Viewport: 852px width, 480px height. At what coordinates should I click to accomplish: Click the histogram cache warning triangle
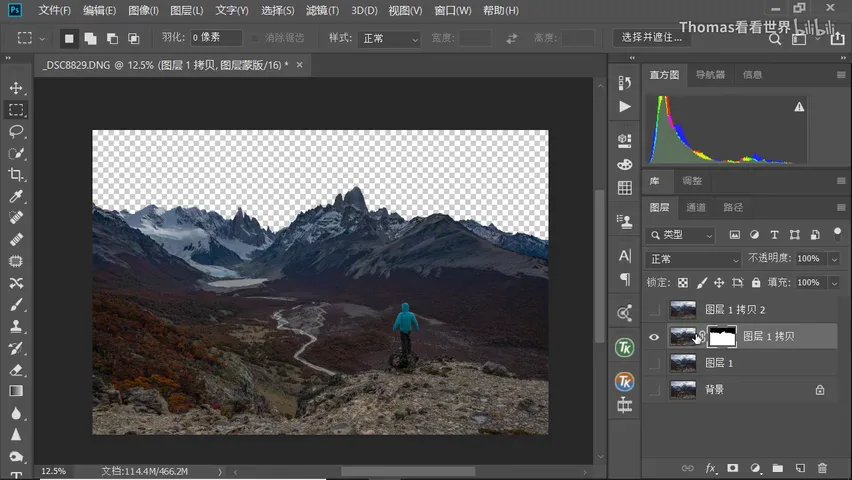[x=799, y=107]
